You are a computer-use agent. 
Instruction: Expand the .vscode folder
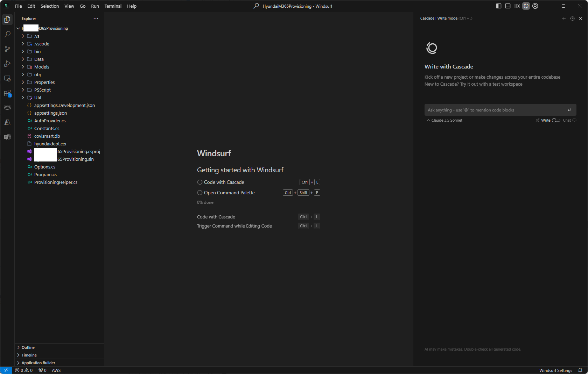pos(23,44)
